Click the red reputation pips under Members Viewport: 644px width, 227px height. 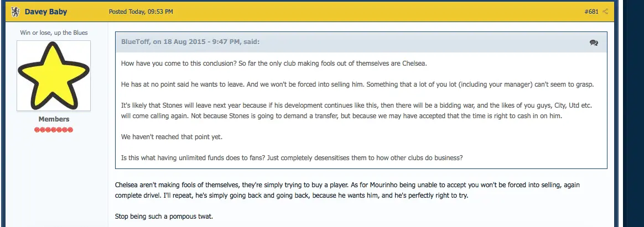tap(54, 130)
